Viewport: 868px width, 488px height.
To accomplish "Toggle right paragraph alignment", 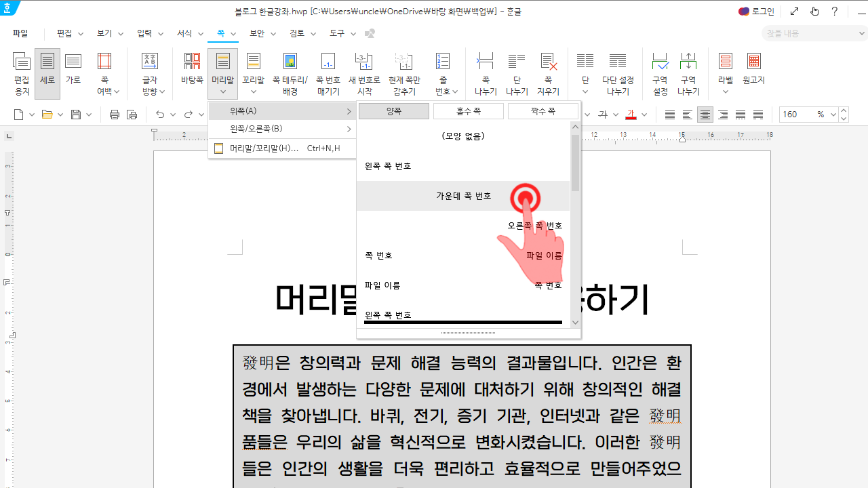I will (723, 115).
